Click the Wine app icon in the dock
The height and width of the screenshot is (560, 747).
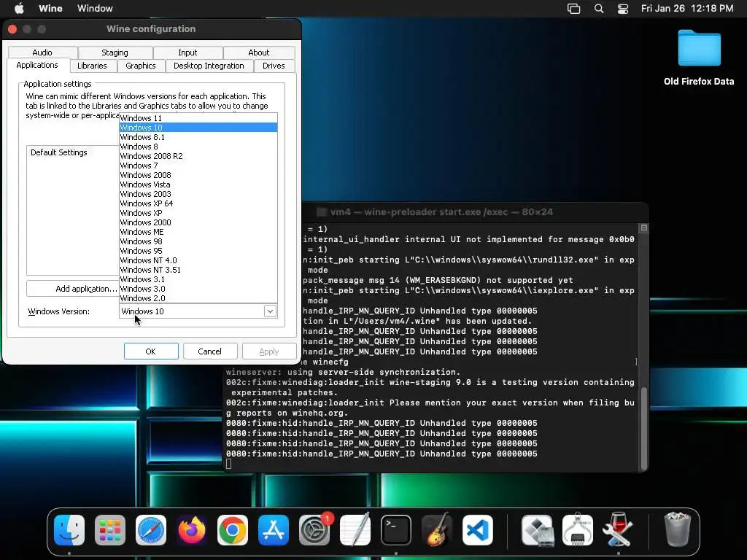[619, 530]
